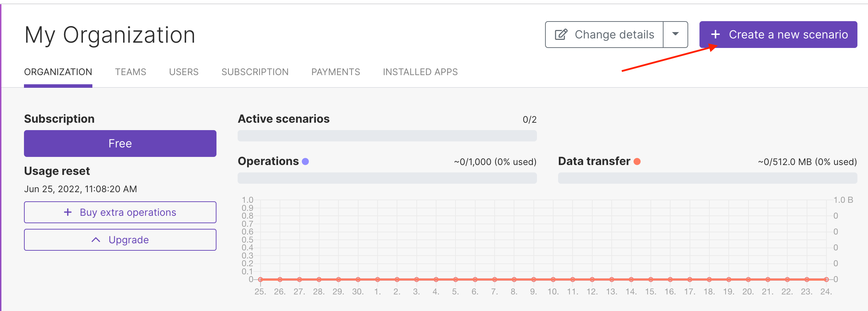
Task: Go to the Subscription tab
Action: tap(255, 72)
